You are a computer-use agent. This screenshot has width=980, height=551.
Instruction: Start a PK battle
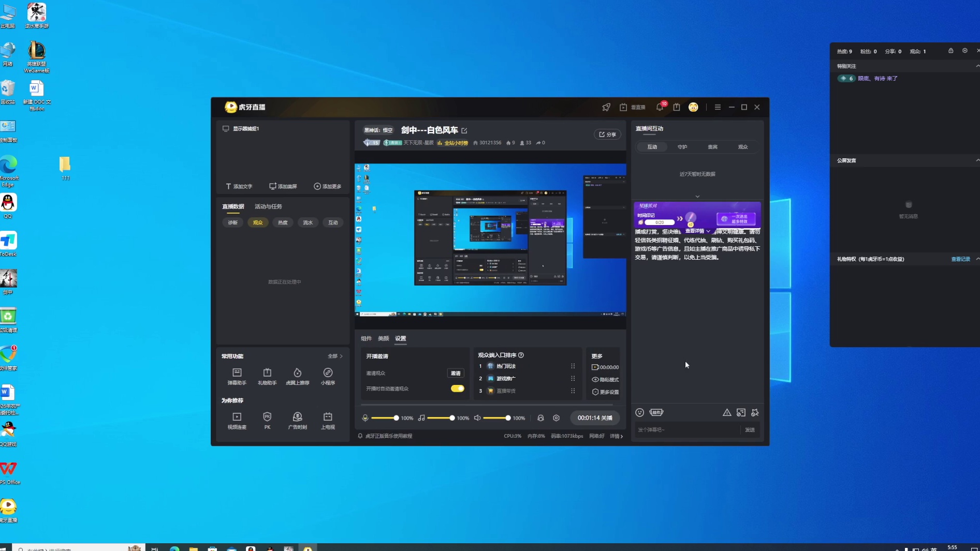[267, 421]
